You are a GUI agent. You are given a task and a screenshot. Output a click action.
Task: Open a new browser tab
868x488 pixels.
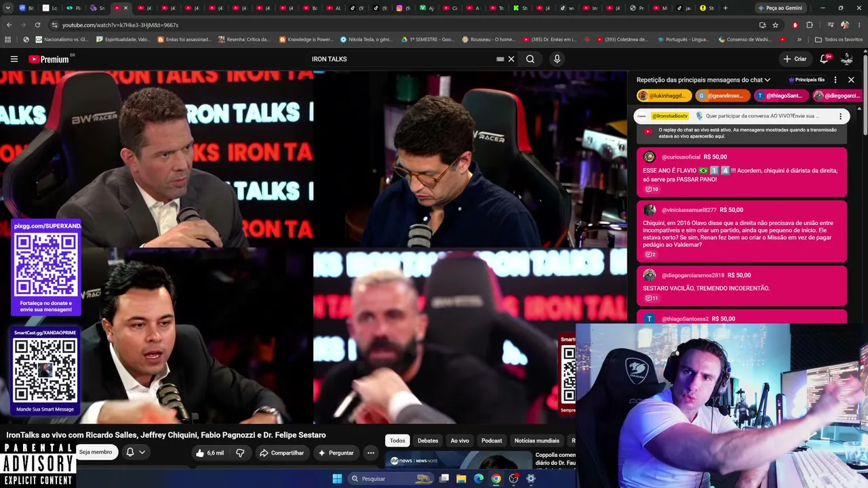click(725, 8)
